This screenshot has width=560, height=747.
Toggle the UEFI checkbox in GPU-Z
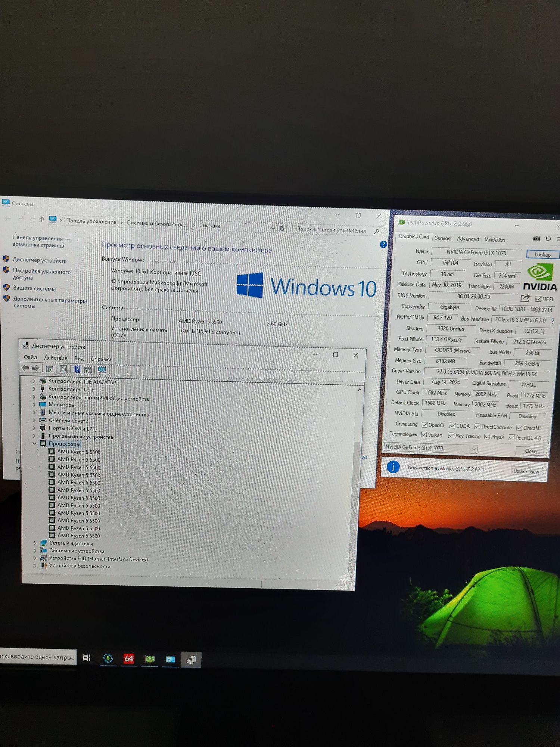[x=538, y=299]
